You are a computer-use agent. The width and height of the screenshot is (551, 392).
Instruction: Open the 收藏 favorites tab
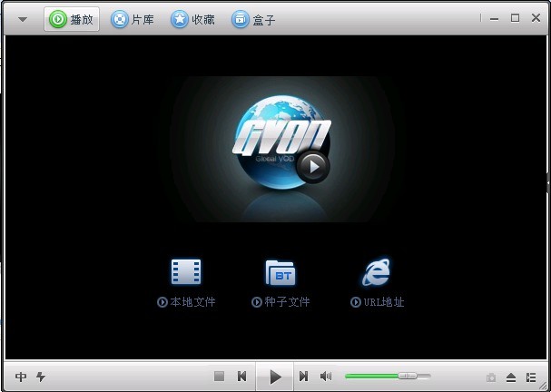[x=192, y=19]
